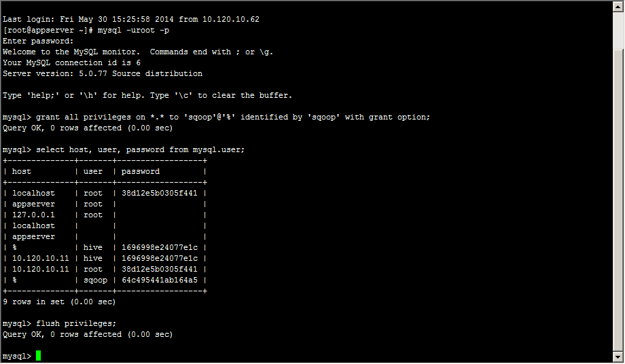Click the Last login line text
625x364 pixels.
[x=130, y=19]
